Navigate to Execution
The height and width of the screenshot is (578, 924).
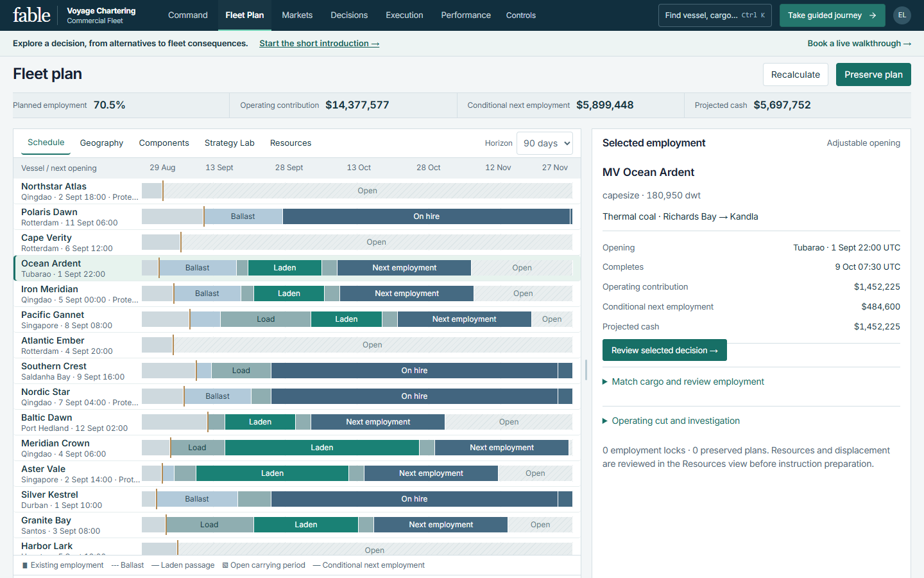404,15
